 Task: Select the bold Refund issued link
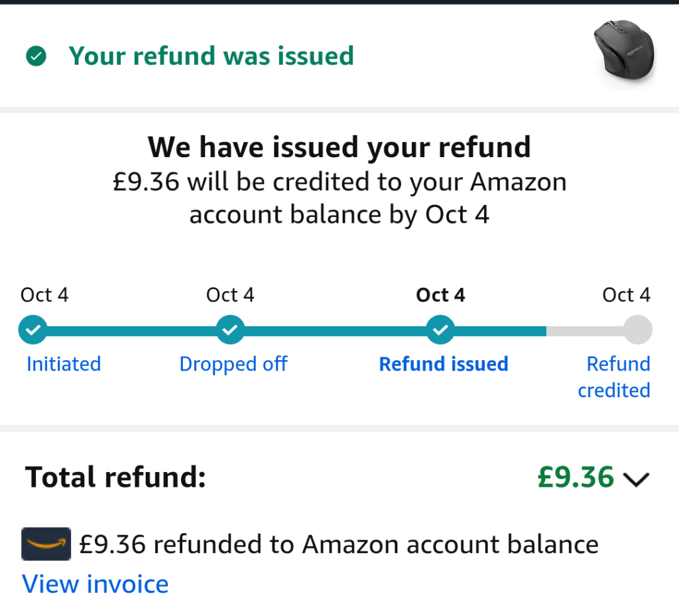pyautogui.click(x=443, y=364)
